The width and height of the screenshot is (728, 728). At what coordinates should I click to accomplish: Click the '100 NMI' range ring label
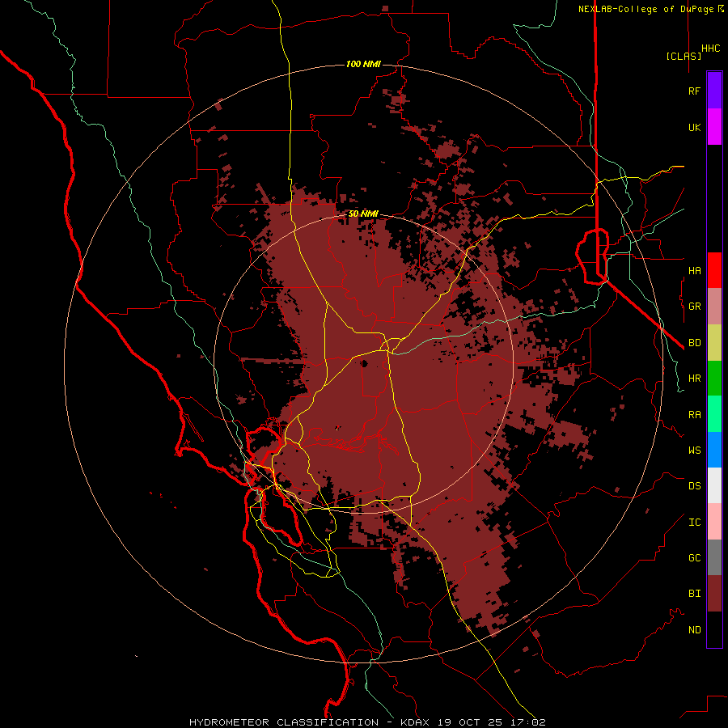click(363, 64)
